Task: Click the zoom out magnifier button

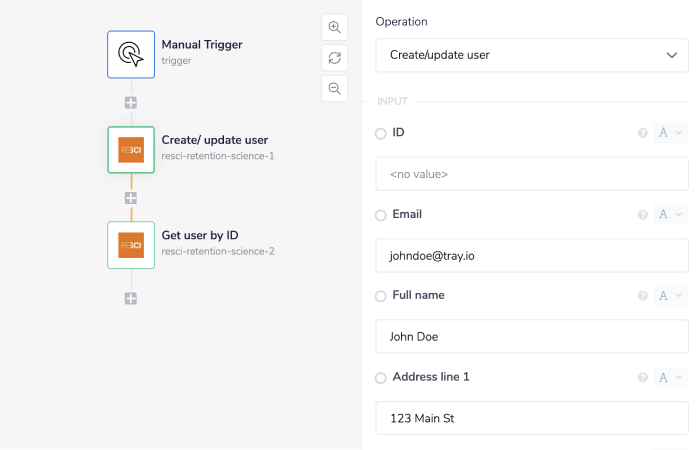Action: 335,88
